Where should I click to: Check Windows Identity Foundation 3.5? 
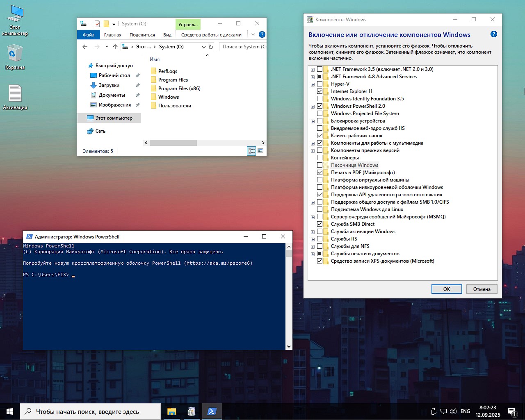320,99
